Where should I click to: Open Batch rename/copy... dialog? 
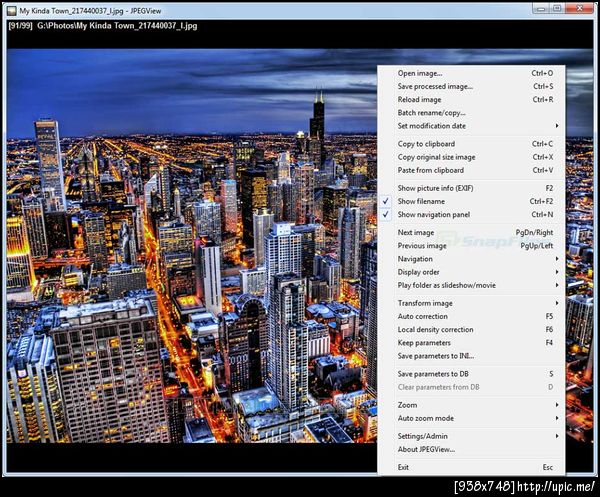tap(471, 113)
